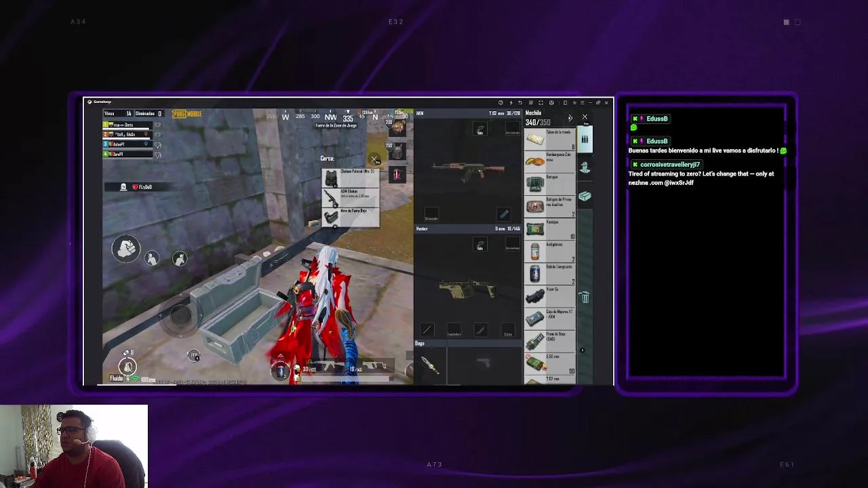The height and width of the screenshot is (488, 868).
Task: Pick up the Mira de Punto Rojo
Action: [x=351, y=216]
